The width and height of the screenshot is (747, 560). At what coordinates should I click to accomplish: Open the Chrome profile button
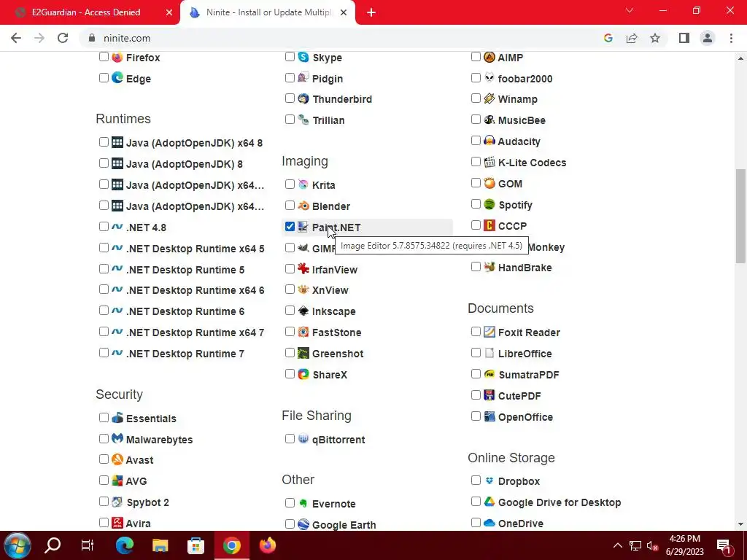tap(708, 38)
